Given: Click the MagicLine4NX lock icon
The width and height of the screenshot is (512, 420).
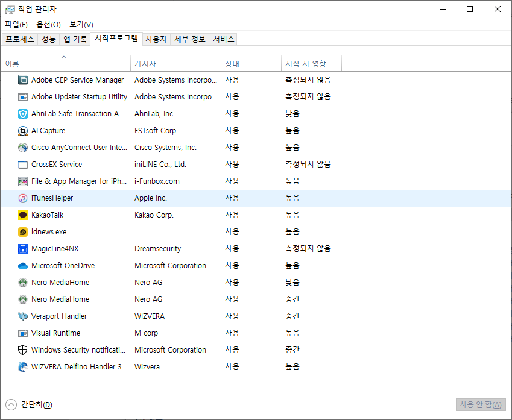Looking at the screenshot, I should tap(22, 249).
